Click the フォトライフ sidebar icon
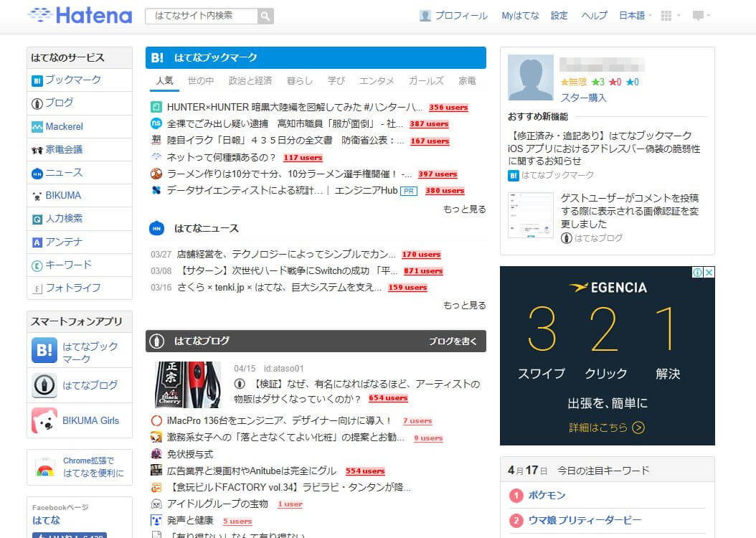 (x=37, y=289)
